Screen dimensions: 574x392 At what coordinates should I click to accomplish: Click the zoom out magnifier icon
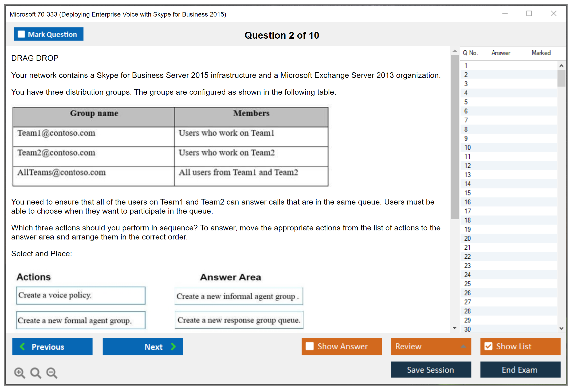(x=52, y=373)
